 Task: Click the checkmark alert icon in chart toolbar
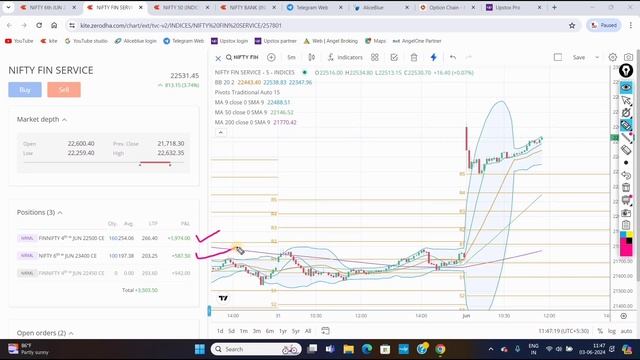pos(394,58)
